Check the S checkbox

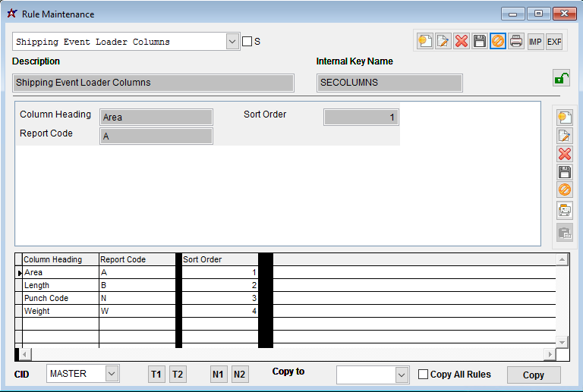247,41
